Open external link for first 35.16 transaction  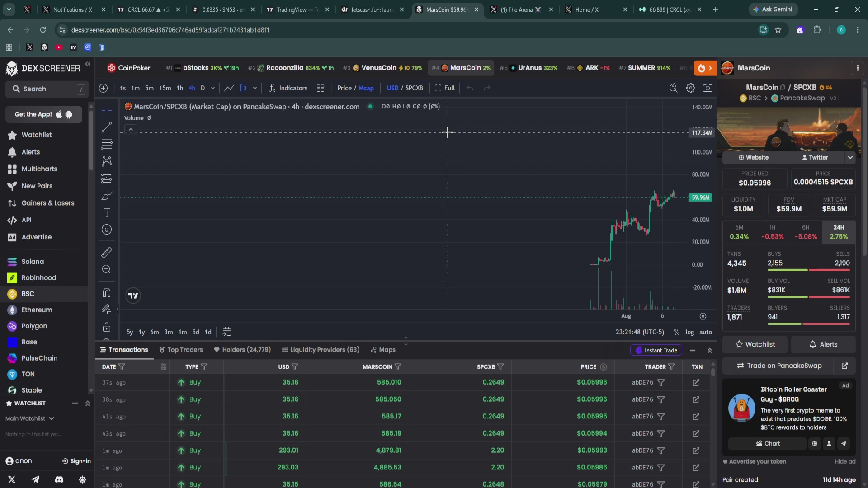(696, 382)
